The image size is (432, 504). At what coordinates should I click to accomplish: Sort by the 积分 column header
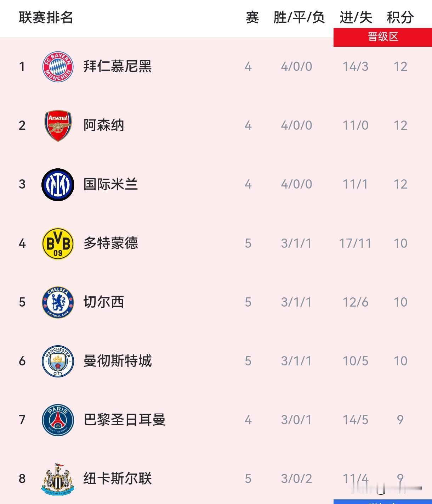pyautogui.click(x=400, y=17)
